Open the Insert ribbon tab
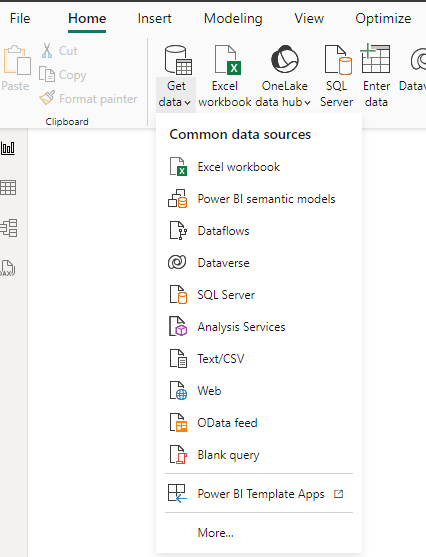Viewport: 426px width, 557px height. pos(155,18)
